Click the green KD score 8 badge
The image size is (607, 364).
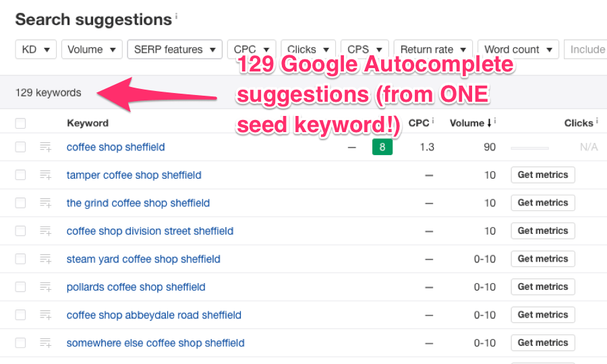click(382, 147)
